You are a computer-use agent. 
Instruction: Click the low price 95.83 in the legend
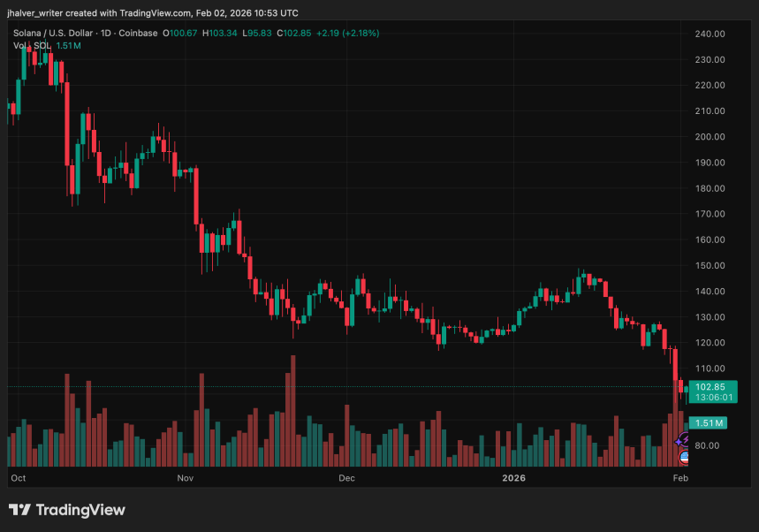coord(255,32)
